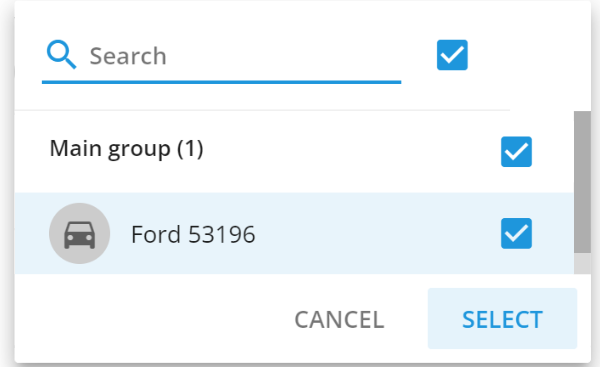The image size is (600, 367).
Task: Click the dark scrollbar thumb of the list
Action: 582,182
